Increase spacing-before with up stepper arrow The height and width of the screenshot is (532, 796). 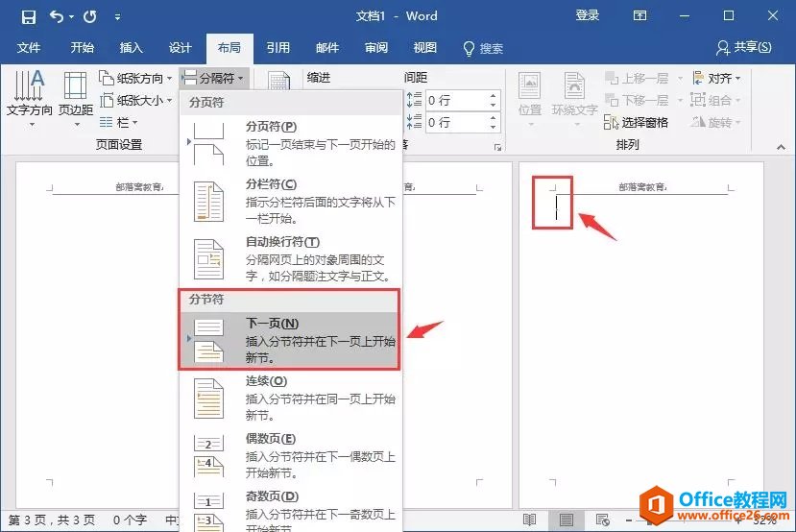pos(494,95)
